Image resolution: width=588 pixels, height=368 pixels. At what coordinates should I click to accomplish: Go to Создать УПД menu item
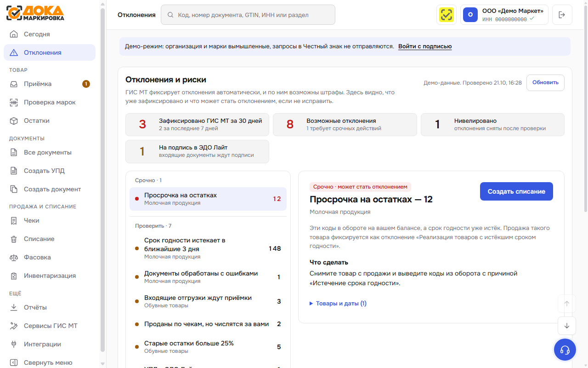50,171
